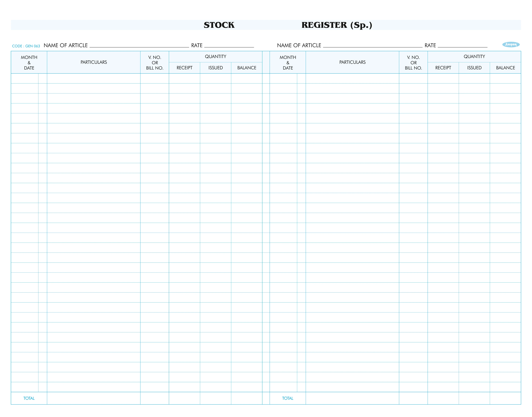Image resolution: width=532 pixels, height=417 pixels.
Task: Click the right 'MONTH & DATE' header
Action: point(288,62)
